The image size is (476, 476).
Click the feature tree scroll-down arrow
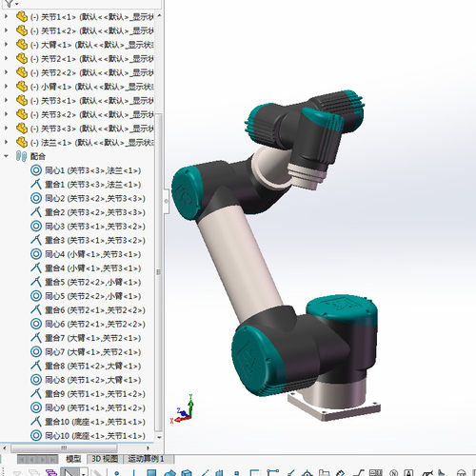click(x=159, y=437)
